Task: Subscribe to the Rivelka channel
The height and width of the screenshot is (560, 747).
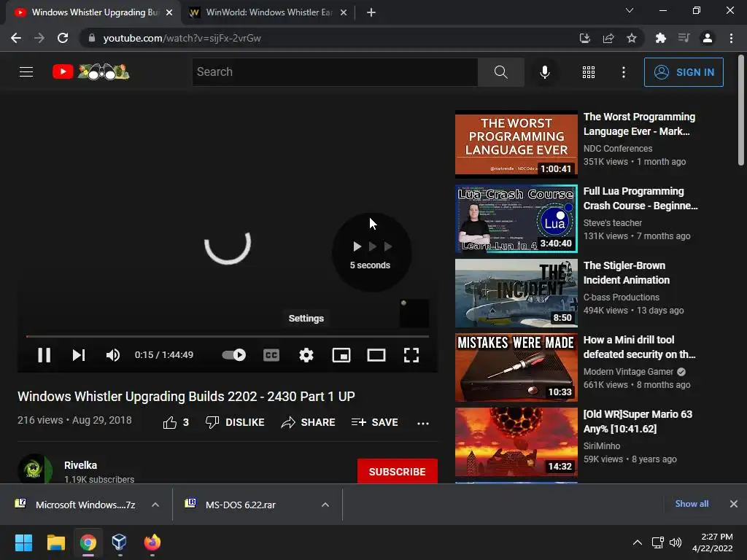Action: (398, 472)
